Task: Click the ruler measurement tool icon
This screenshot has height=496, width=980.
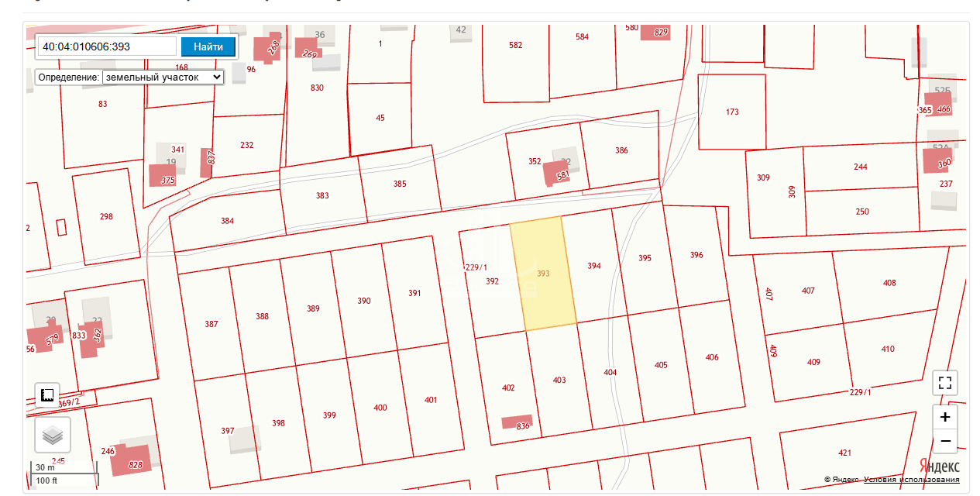Action: 47,395
